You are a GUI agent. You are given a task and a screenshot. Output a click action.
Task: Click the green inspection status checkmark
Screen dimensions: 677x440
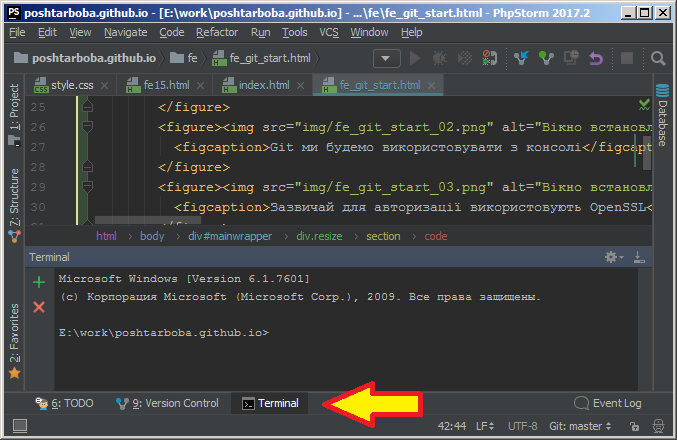644,104
